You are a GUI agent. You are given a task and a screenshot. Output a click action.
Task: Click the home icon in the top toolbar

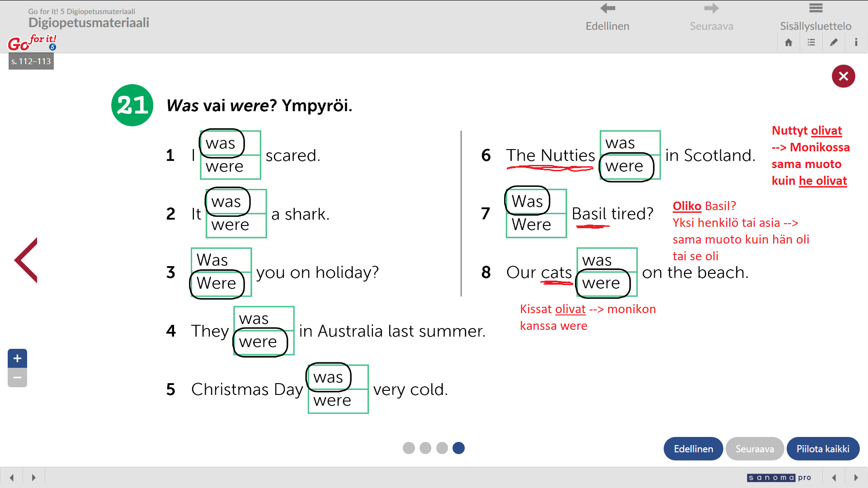tap(788, 42)
